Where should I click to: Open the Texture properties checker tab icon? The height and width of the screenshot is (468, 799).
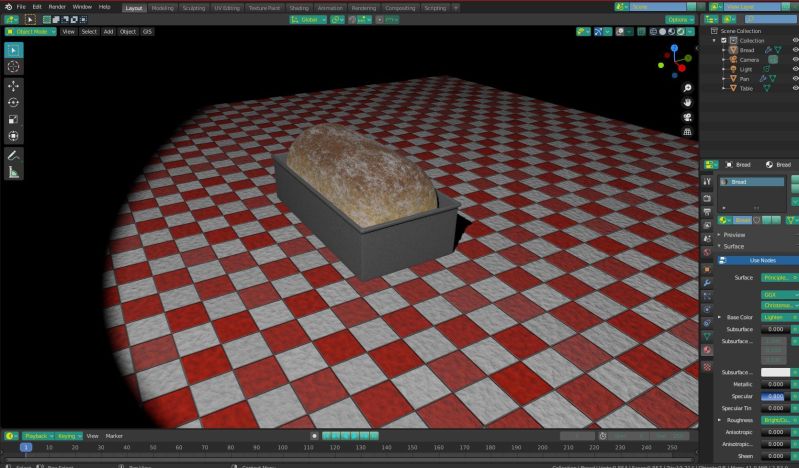707,367
